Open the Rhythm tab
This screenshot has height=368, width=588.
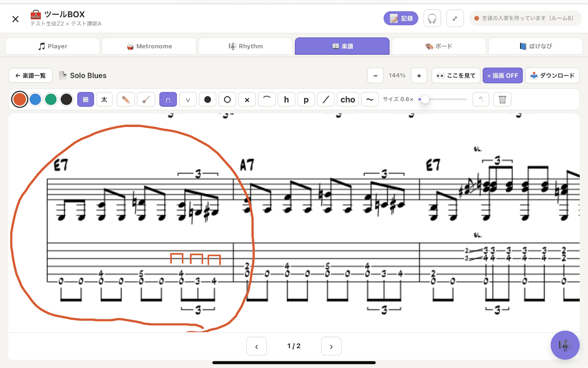click(246, 46)
